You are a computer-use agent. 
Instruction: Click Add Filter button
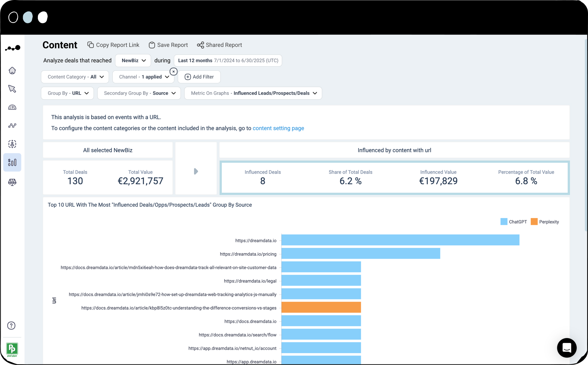pyautogui.click(x=199, y=77)
